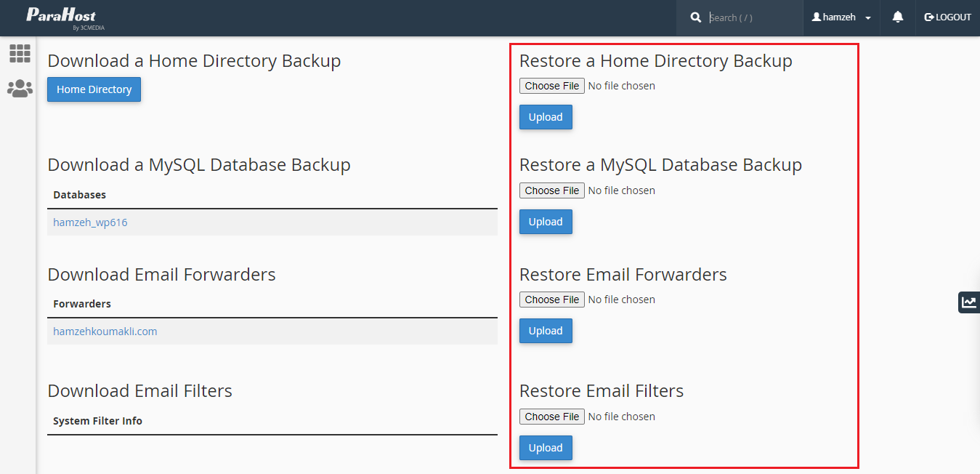The image size is (980, 474).
Task: Choose file for MySQL Database restore
Action: [552, 190]
